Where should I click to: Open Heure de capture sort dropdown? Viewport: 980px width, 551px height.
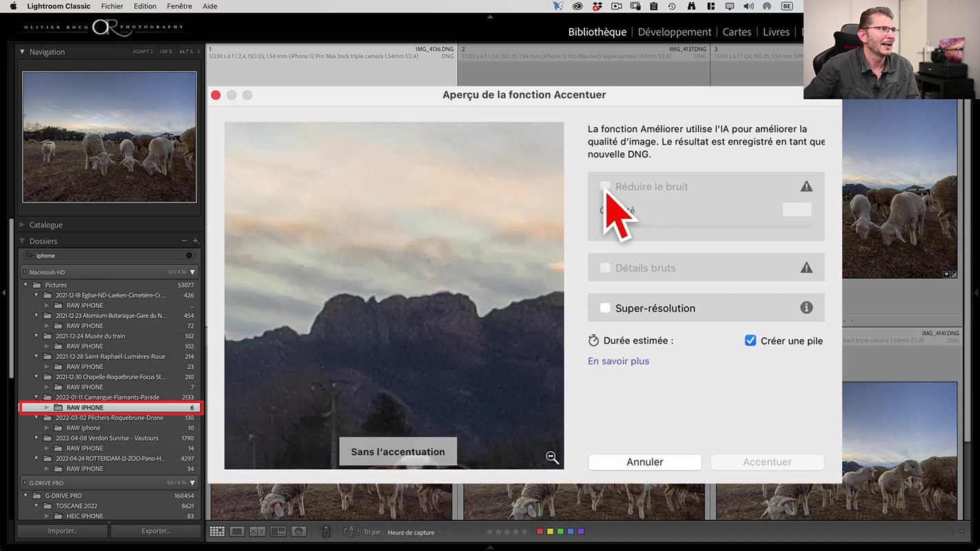414,532
